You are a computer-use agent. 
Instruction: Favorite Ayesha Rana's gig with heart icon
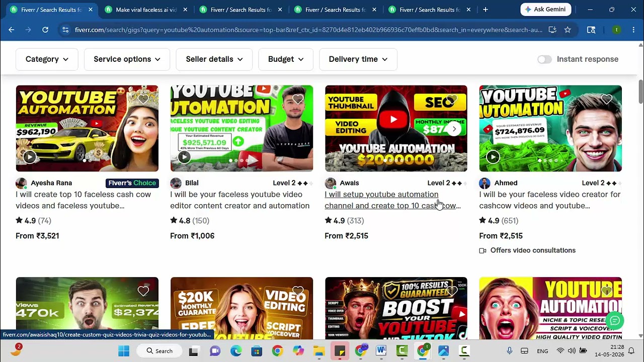point(143,99)
